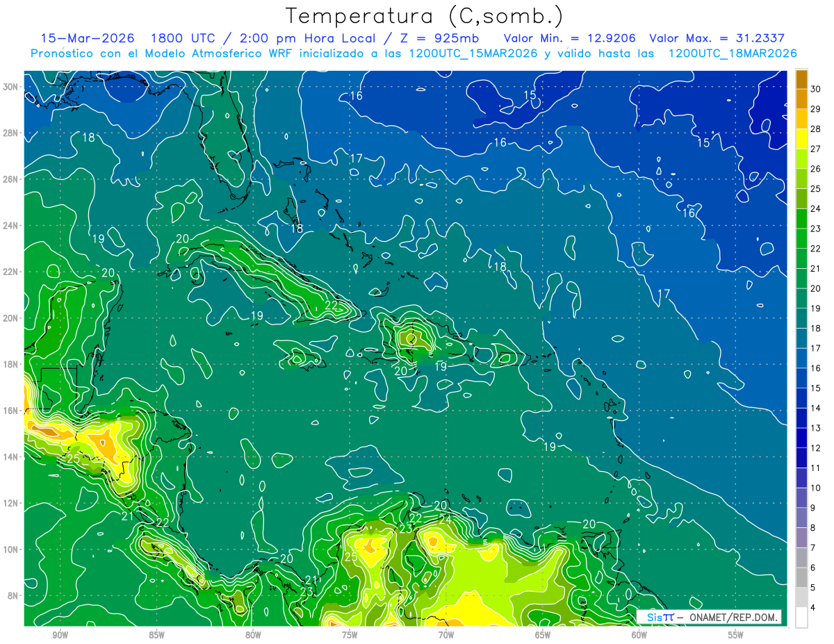Click the '20N' latitude axis label
Screen dimensions: 834x644
(x=10, y=318)
